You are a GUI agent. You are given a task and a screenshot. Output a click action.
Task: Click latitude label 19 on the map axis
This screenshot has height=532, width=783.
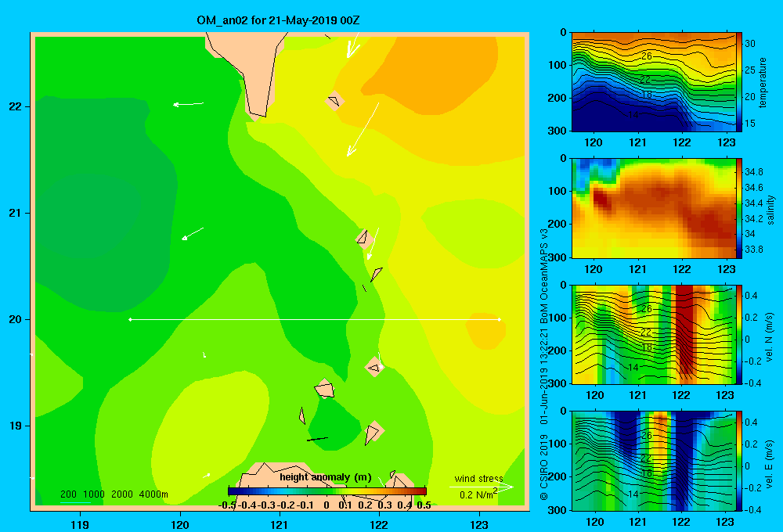point(16,426)
